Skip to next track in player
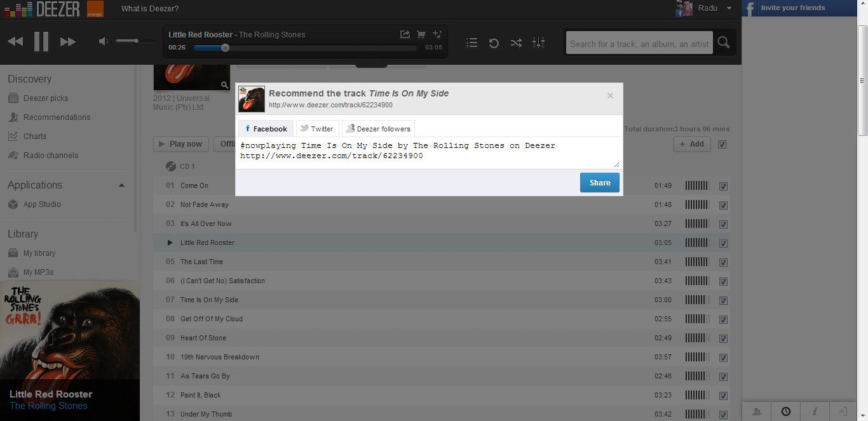868x421 pixels. (68, 42)
